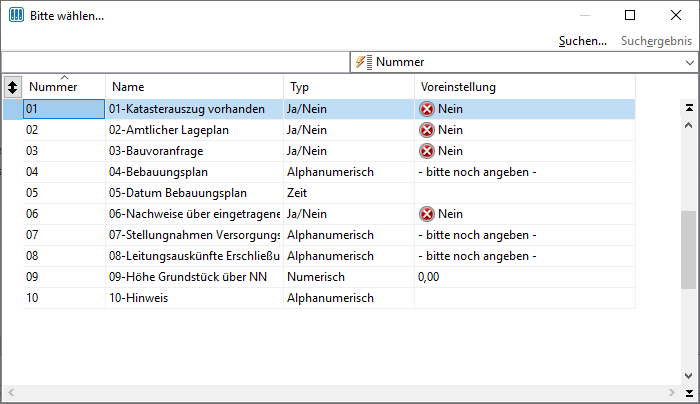This screenshot has width=700, height=404.
Task: Maximize the Bitte wählen window
Action: pyautogui.click(x=630, y=15)
